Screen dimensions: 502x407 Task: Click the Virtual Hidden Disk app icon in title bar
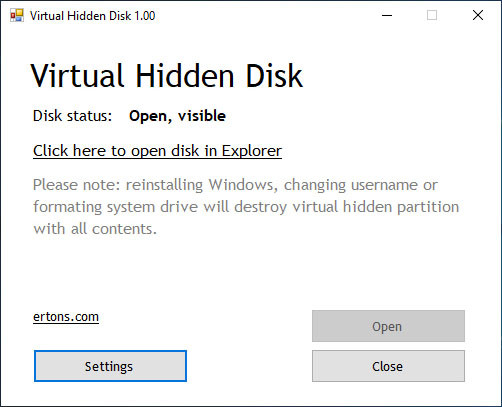(x=17, y=16)
